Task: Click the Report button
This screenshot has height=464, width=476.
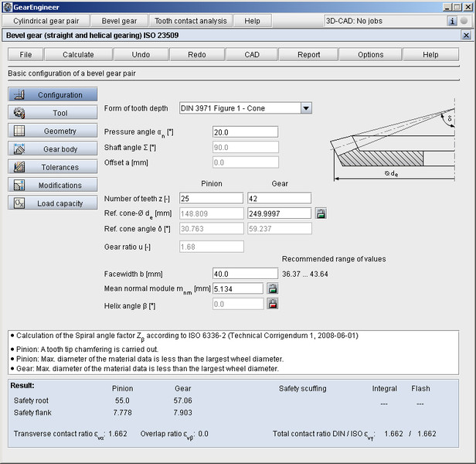Action: click(308, 55)
